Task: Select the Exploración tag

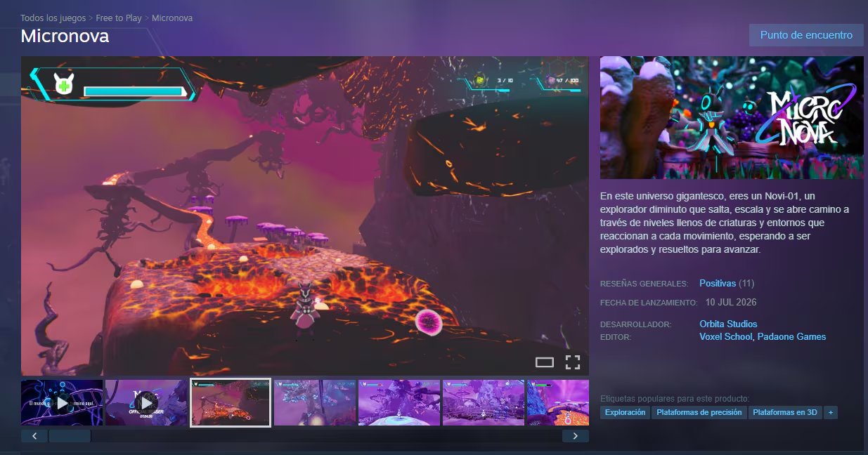Action: pyautogui.click(x=626, y=413)
